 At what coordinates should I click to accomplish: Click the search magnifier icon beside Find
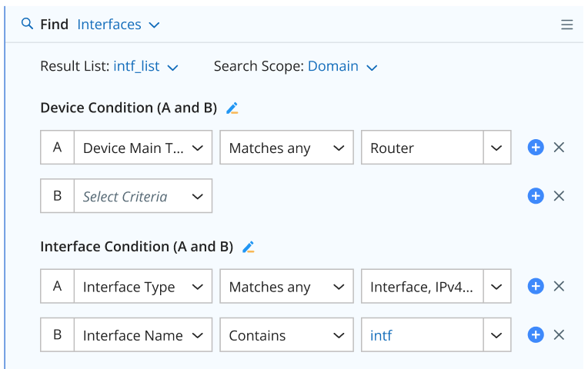pyautogui.click(x=27, y=24)
